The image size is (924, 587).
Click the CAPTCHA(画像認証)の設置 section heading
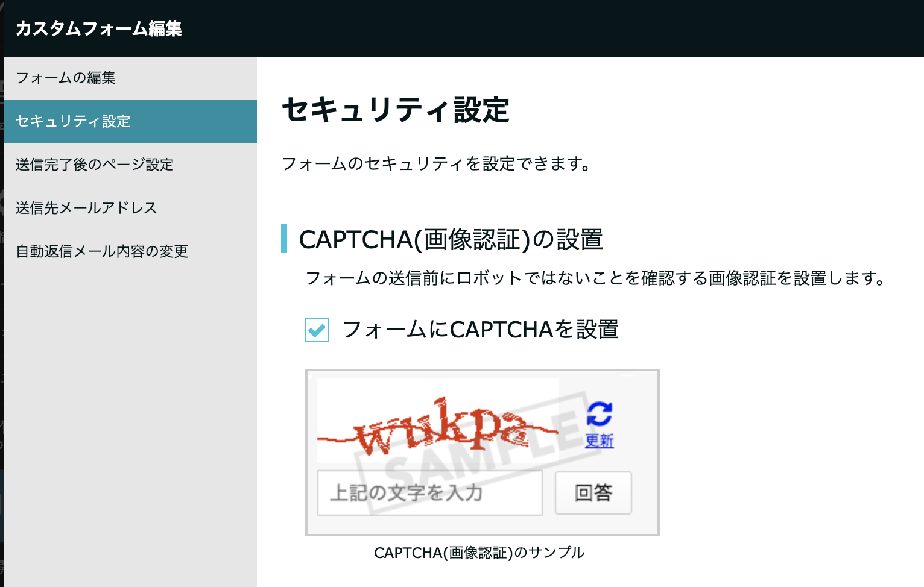[x=451, y=239]
